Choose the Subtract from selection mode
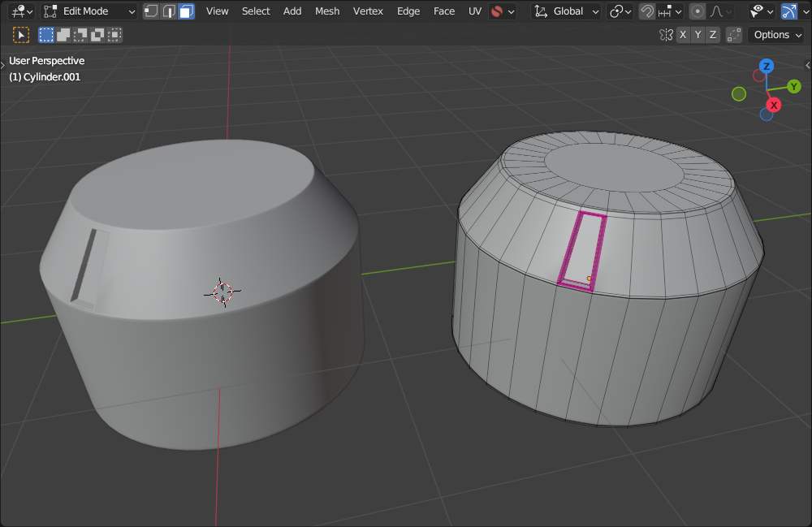This screenshot has width=812, height=527. (80, 35)
